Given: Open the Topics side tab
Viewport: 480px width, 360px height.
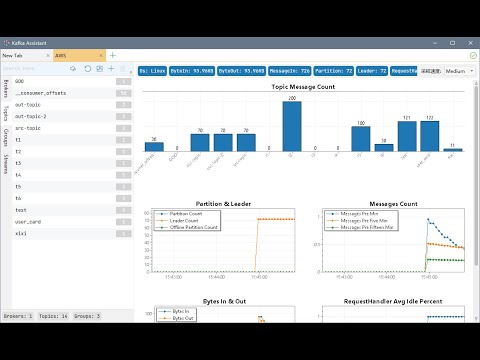Looking at the screenshot, I should coord(6,113).
